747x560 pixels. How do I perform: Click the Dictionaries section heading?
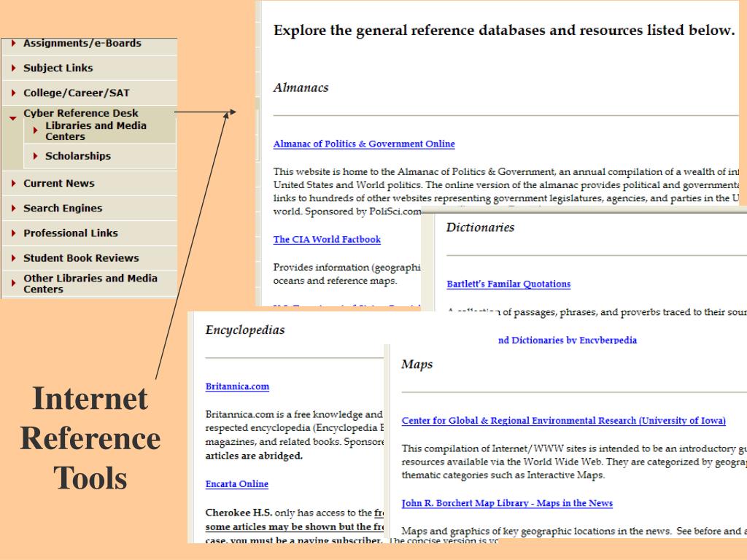[480, 227]
